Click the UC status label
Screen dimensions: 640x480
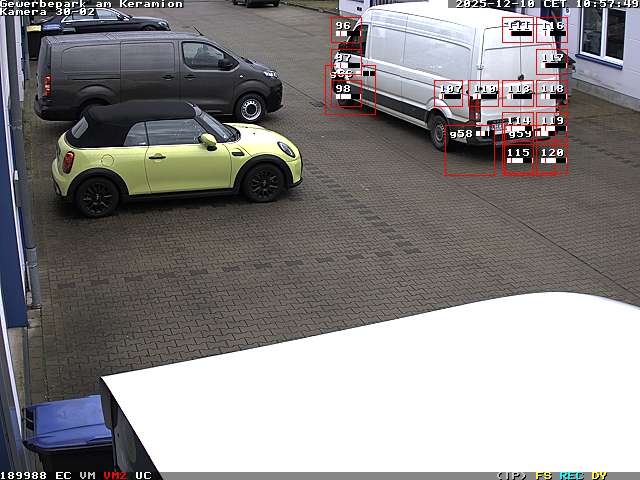[x=143, y=475]
